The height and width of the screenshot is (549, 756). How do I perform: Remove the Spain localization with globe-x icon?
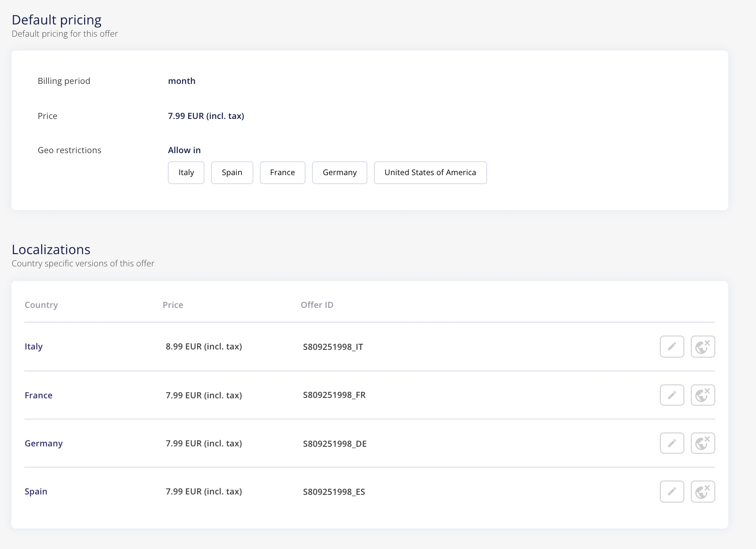click(703, 492)
